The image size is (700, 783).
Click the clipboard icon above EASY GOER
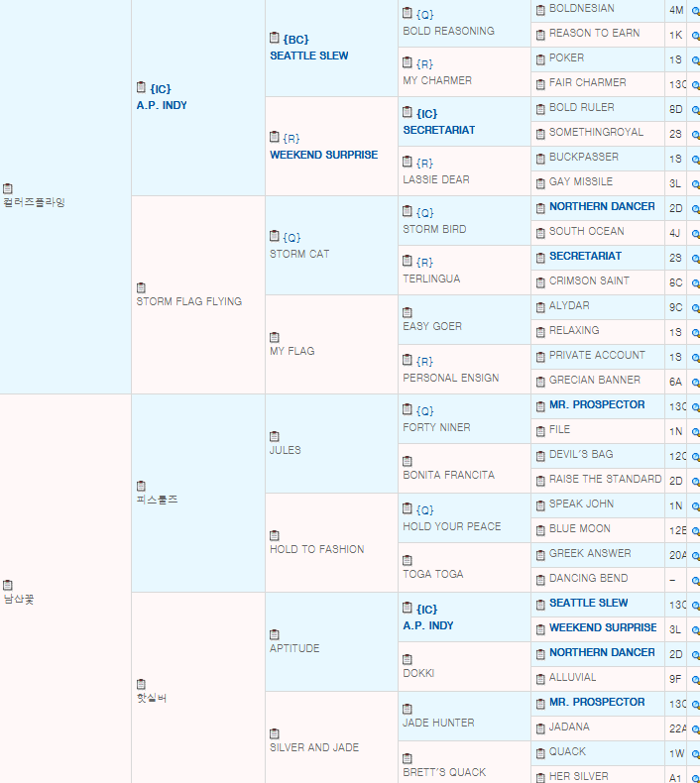(x=408, y=312)
